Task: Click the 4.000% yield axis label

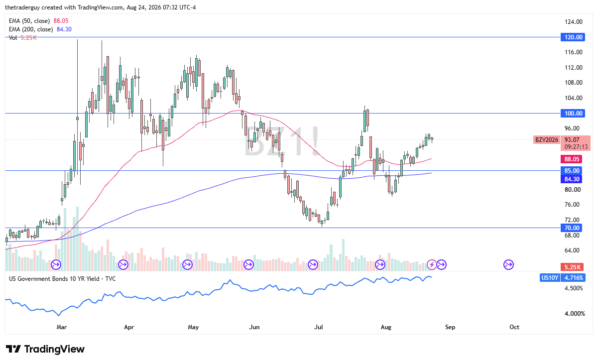Action: pyautogui.click(x=574, y=314)
